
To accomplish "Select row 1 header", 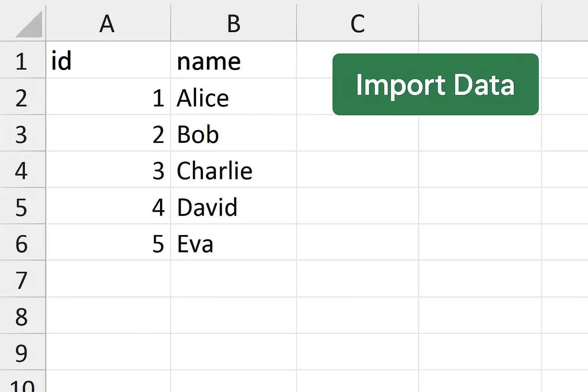I will (x=23, y=60).
